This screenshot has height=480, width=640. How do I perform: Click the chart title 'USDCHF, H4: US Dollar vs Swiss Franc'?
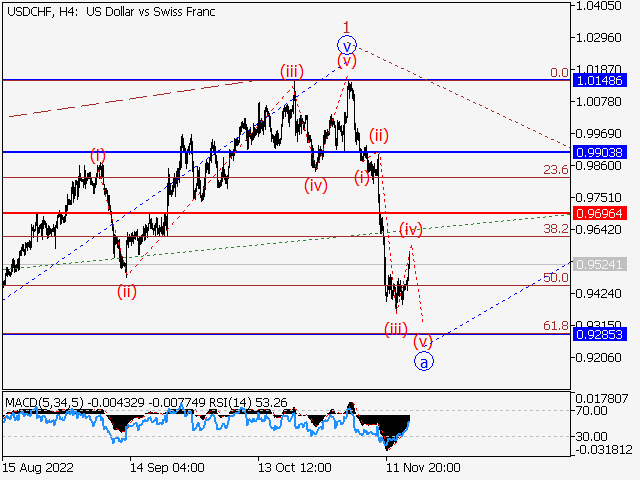111,12
